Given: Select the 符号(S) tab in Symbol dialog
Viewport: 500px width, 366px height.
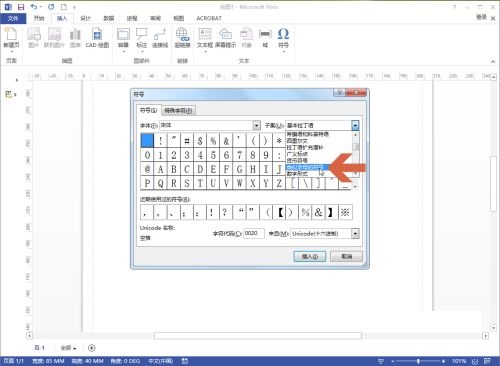Looking at the screenshot, I should coord(148,110).
